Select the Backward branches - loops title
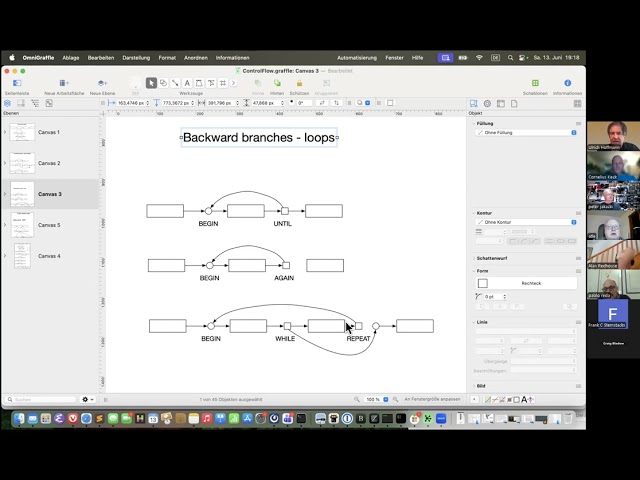640x480 pixels. 259,138
